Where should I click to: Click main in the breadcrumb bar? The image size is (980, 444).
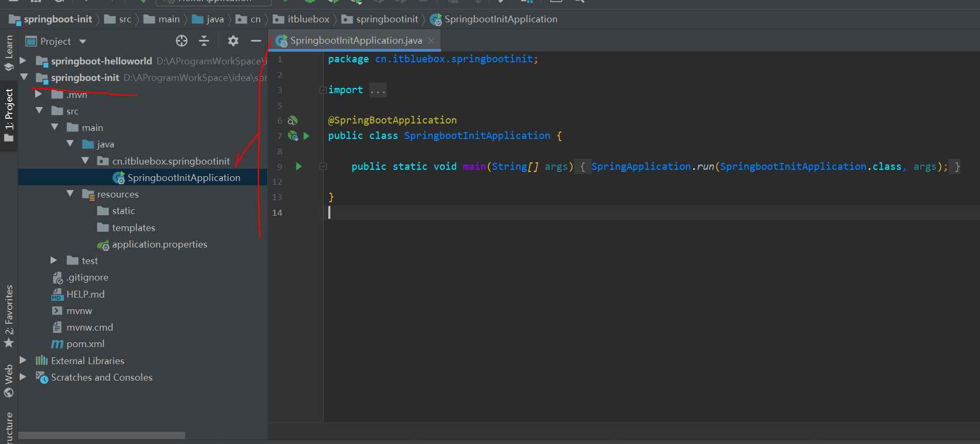[x=169, y=19]
